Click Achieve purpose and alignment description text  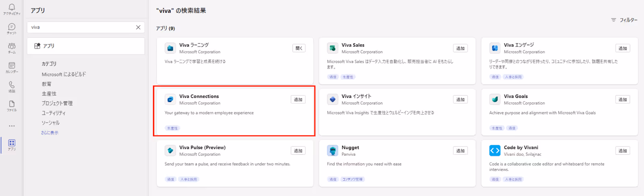pyautogui.click(x=543, y=113)
